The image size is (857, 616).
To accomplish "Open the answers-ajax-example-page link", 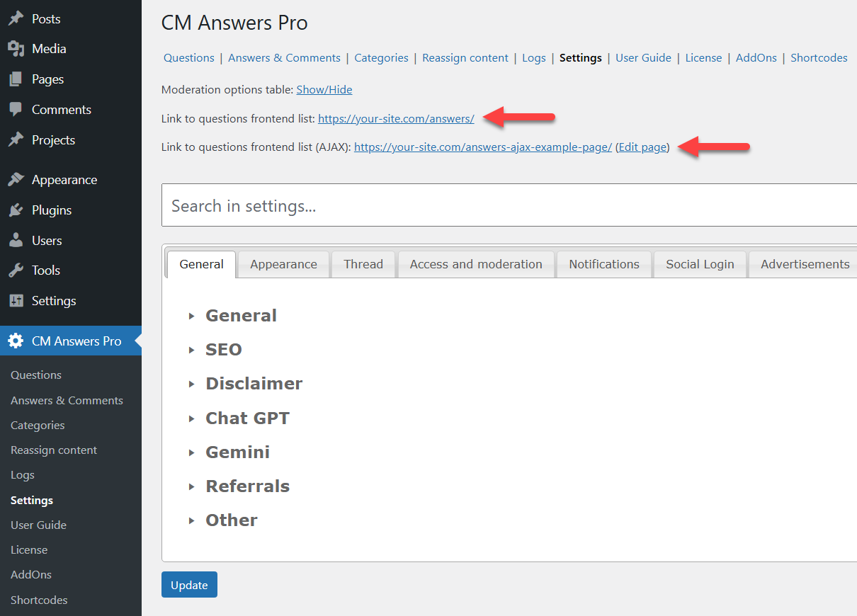I will tap(483, 147).
